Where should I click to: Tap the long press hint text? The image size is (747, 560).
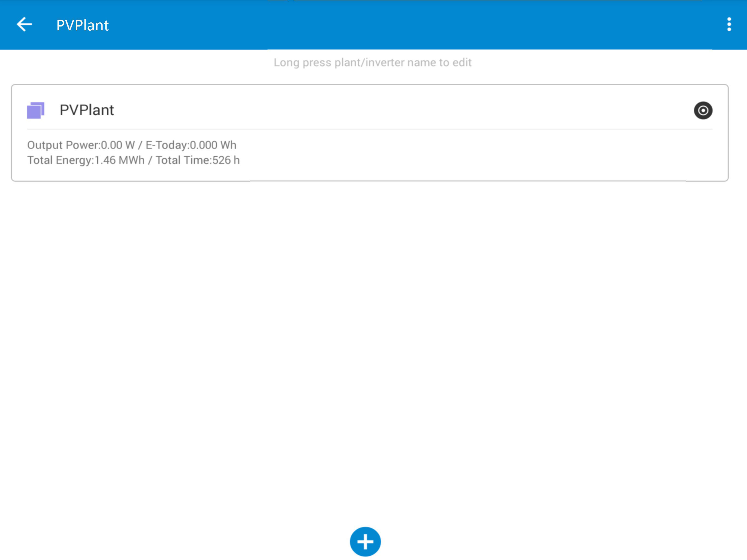point(372,63)
